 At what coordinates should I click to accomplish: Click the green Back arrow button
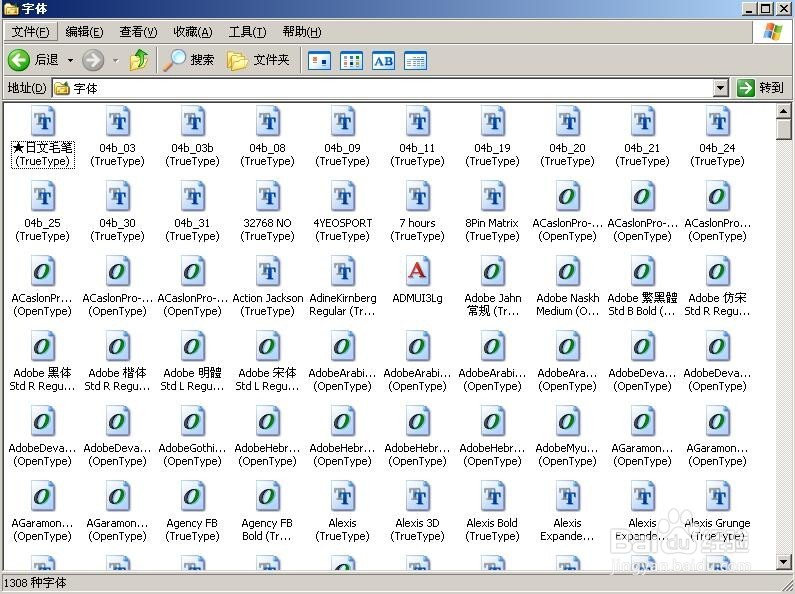click(19, 60)
